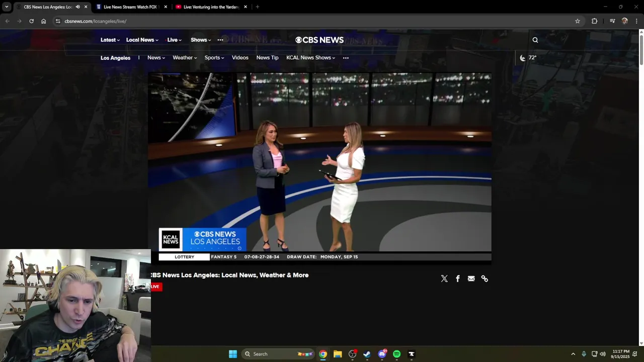This screenshot has width=644, height=362.
Task: Open Steam from the taskbar
Action: tap(367, 354)
